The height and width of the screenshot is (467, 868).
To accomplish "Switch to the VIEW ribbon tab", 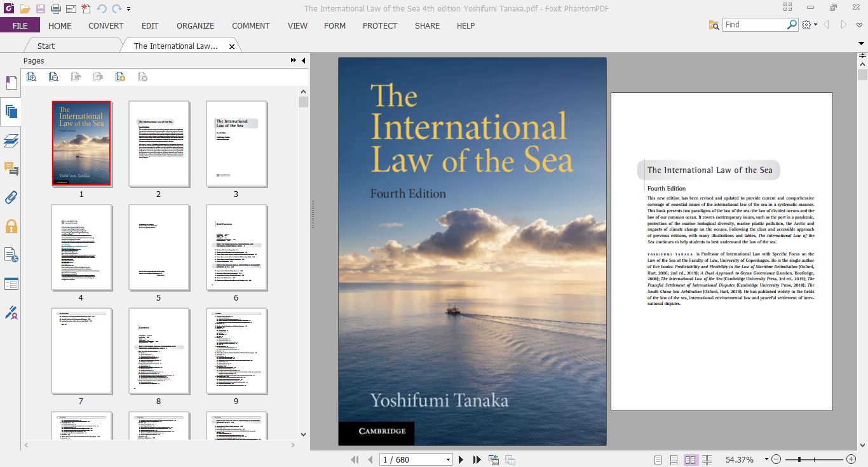I will click(x=297, y=25).
